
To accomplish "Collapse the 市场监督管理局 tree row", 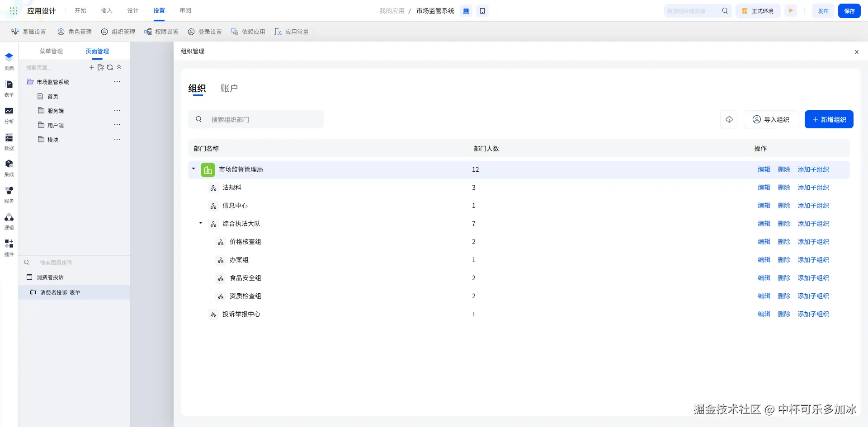I will click(193, 169).
